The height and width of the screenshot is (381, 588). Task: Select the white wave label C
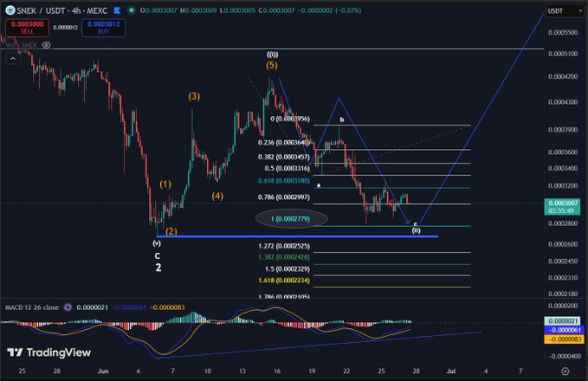click(158, 255)
